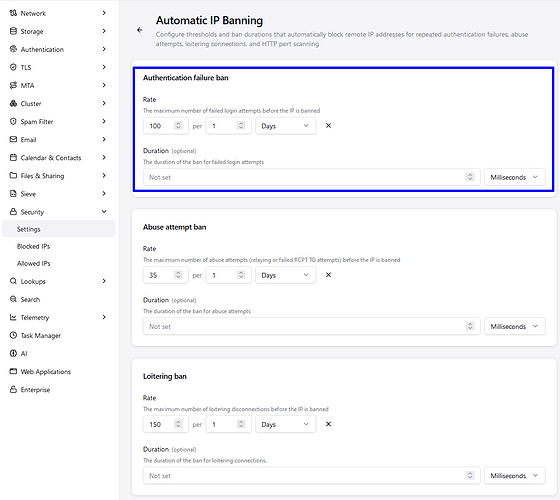The width and height of the screenshot is (560, 500).
Task: Click the Task Manager clock icon
Action: [x=13, y=335]
